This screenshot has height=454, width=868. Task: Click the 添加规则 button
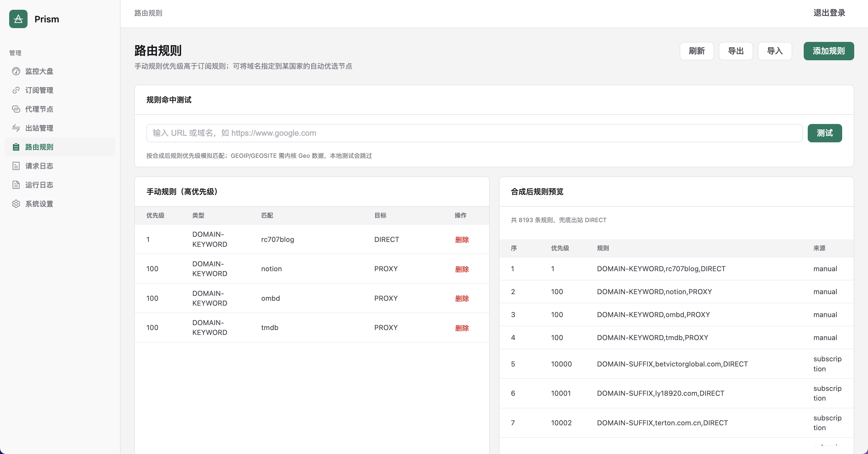pyautogui.click(x=829, y=51)
